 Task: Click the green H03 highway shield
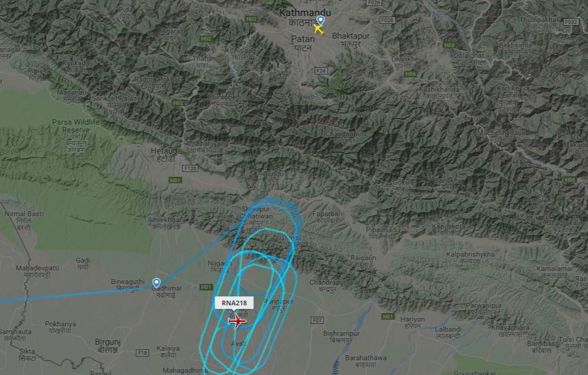pos(449,45)
